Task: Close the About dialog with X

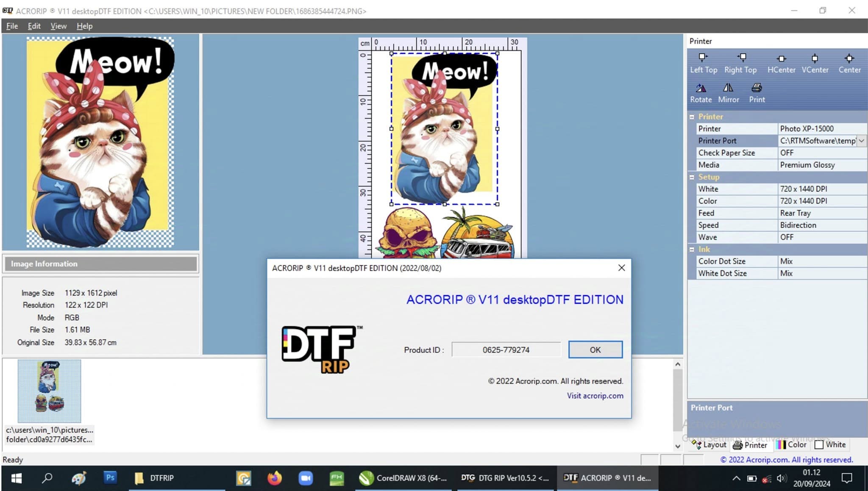Action: click(621, 268)
